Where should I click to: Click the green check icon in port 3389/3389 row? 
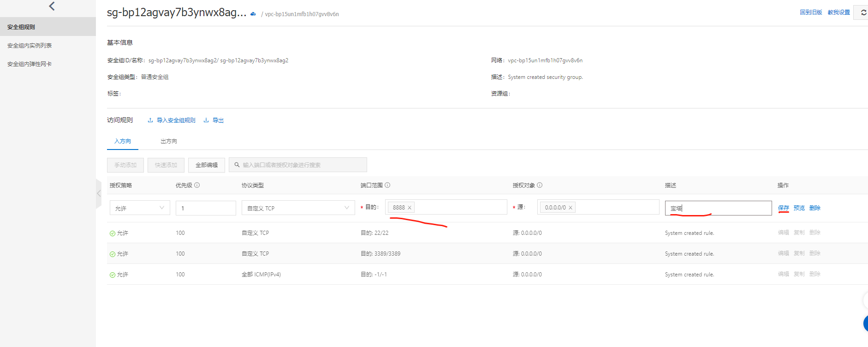[x=113, y=254]
